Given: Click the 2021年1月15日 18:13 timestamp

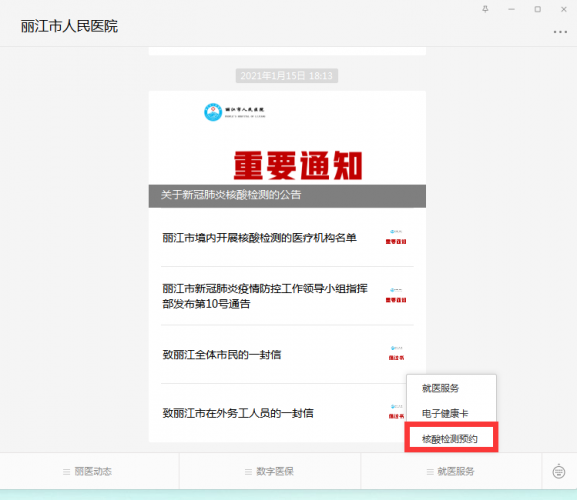Looking at the screenshot, I should point(287,76).
